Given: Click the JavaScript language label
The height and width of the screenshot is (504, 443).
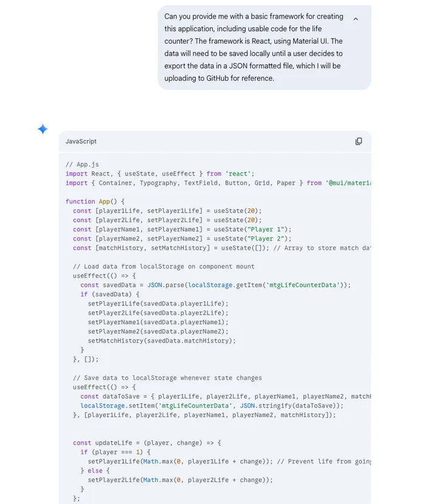Looking at the screenshot, I should (81, 141).
